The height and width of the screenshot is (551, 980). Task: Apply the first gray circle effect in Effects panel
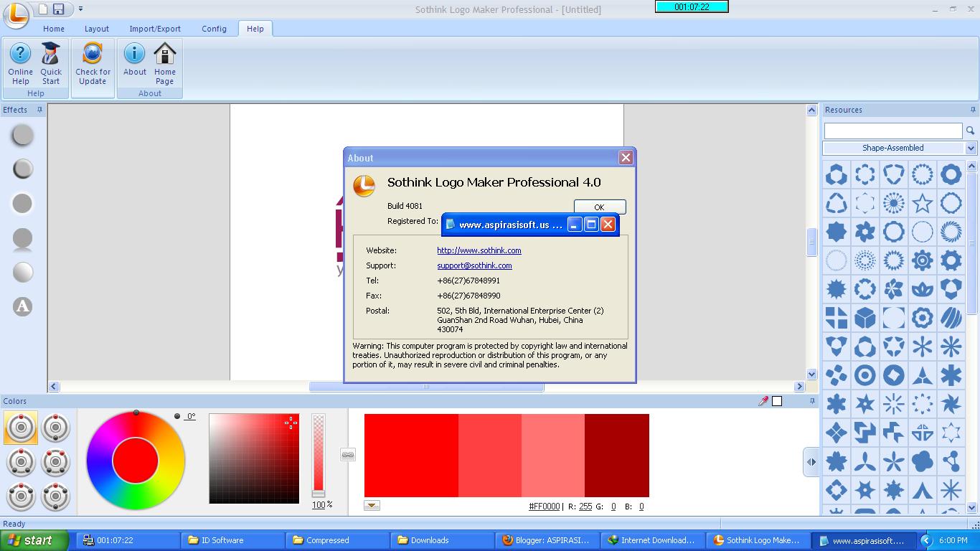tap(23, 134)
